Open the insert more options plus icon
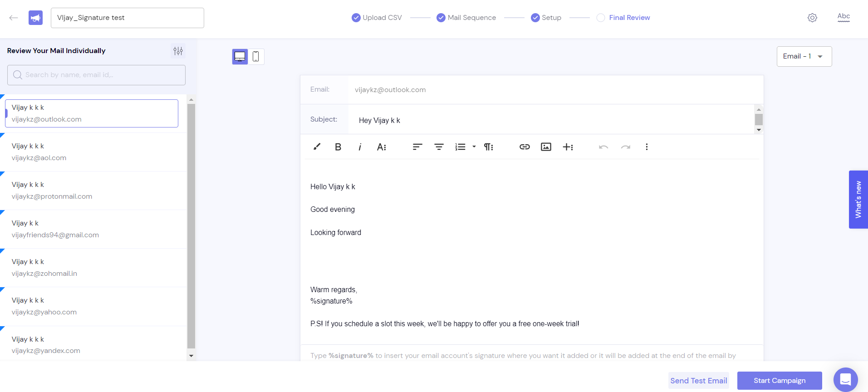 568,147
